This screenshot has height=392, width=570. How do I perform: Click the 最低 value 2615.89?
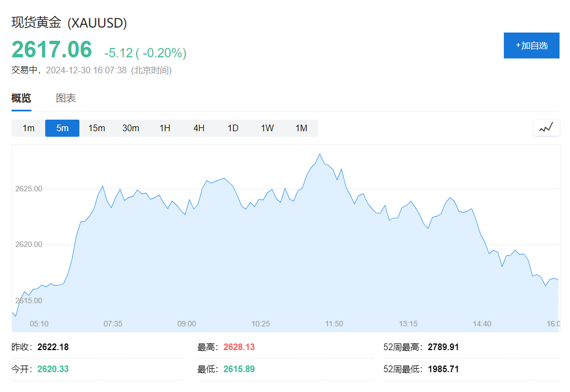tap(239, 369)
